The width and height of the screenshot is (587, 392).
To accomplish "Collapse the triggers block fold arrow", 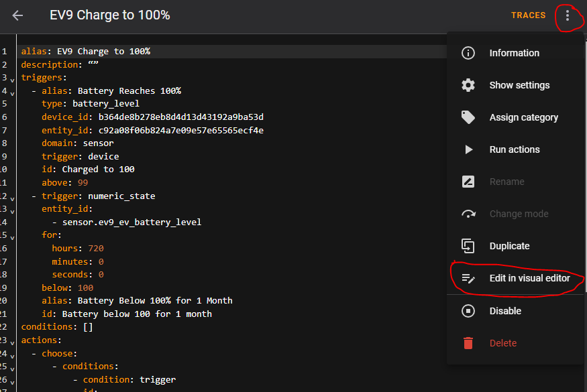I will click(x=12, y=80).
